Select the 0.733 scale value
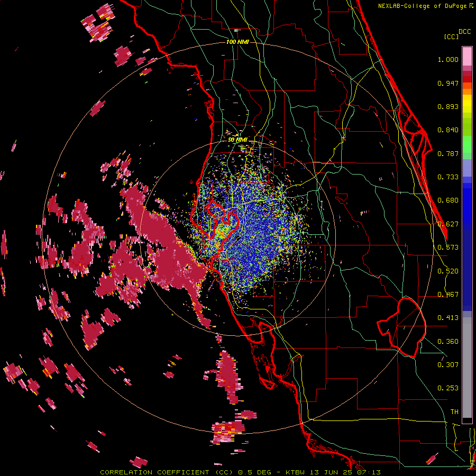The image size is (476, 476). (x=448, y=177)
